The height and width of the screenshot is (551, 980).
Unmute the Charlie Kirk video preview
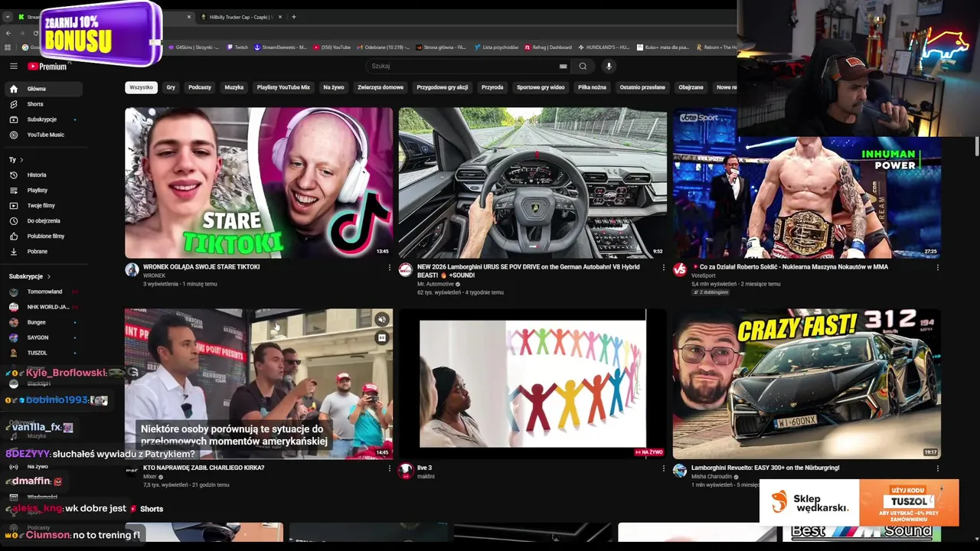point(382,319)
